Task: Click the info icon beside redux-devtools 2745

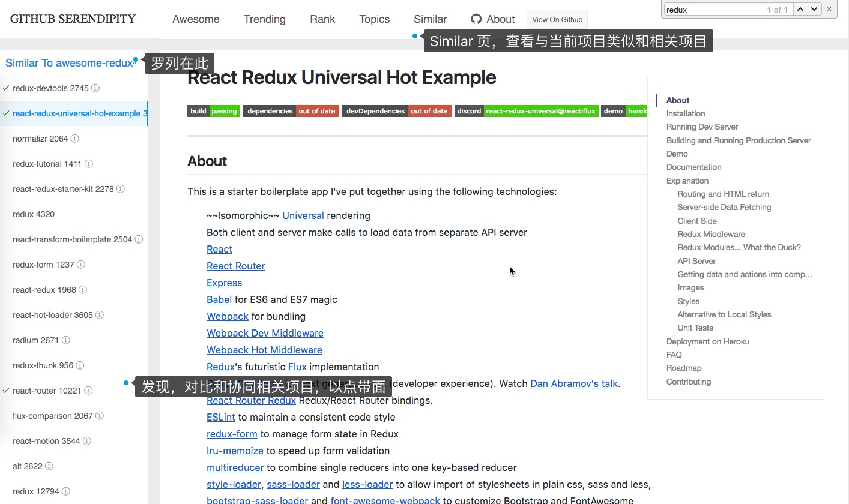Action: click(x=95, y=88)
